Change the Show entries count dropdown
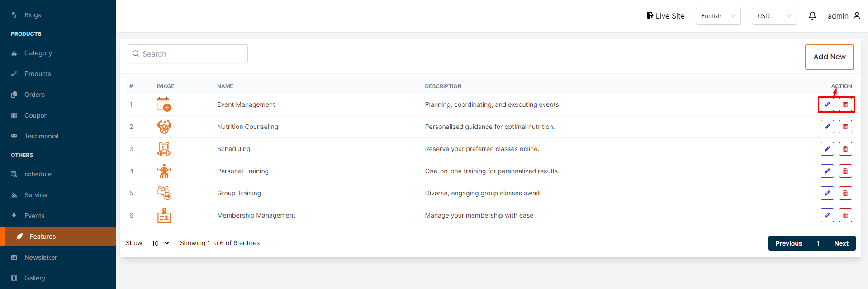Viewport: 868px width, 289px height. click(x=160, y=243)
